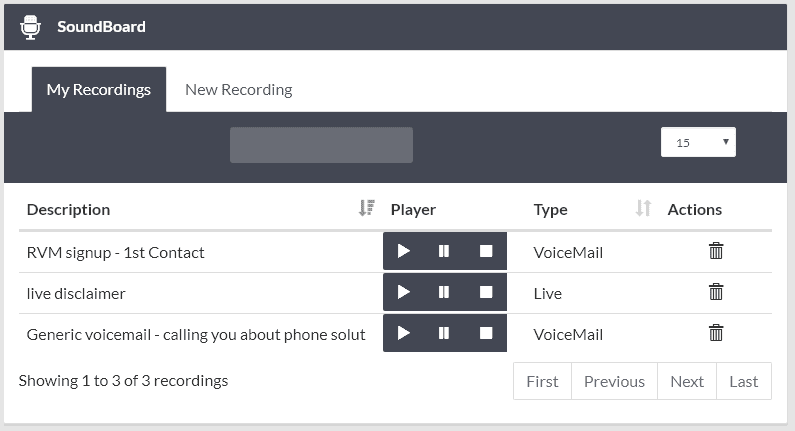
Task: Stop the Generic voicemail recording
Action: (486, 333)
